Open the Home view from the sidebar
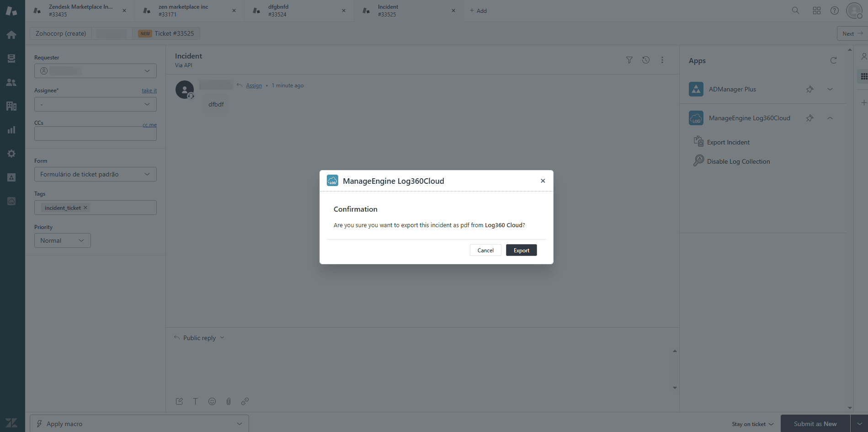 click(x=11, y=35)
